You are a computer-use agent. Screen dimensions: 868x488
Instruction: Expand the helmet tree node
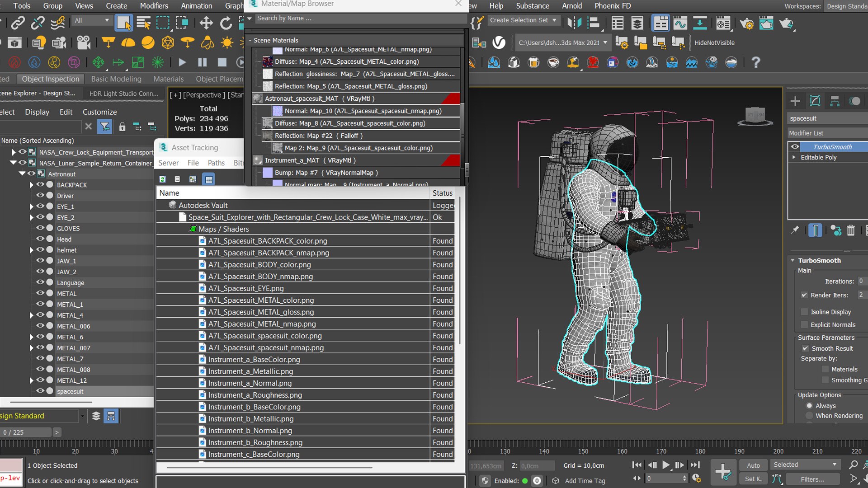click(x=31, y=250)
